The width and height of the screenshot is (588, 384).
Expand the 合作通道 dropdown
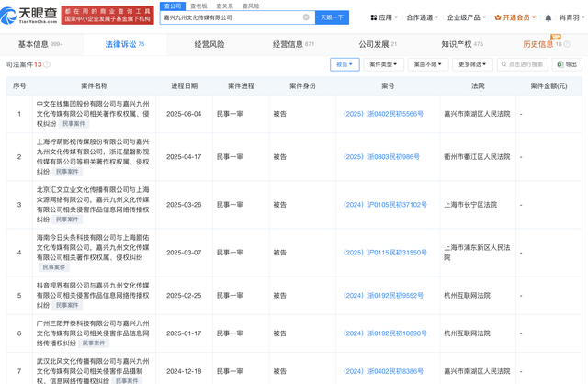pos(423,17)
